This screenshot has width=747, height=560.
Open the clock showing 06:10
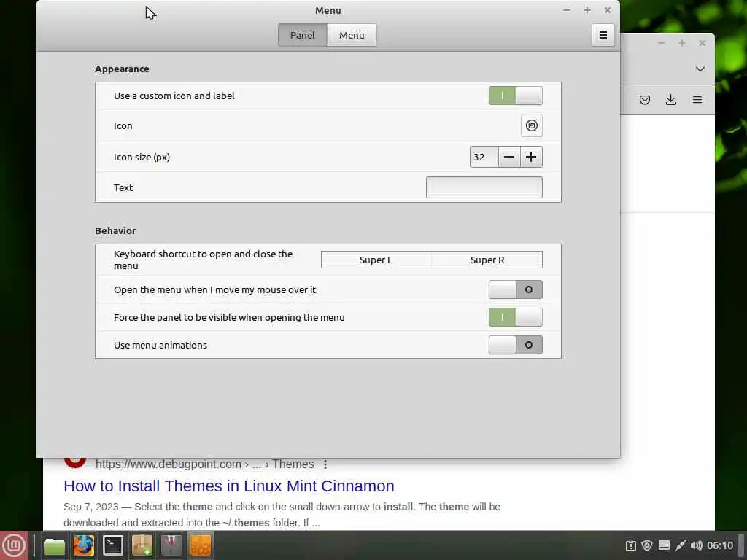pos(720,545)
